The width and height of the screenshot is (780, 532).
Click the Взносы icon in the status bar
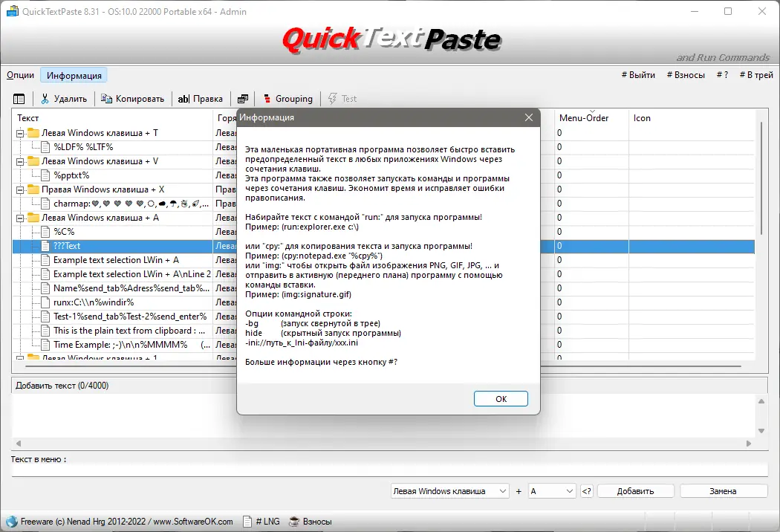293,521
